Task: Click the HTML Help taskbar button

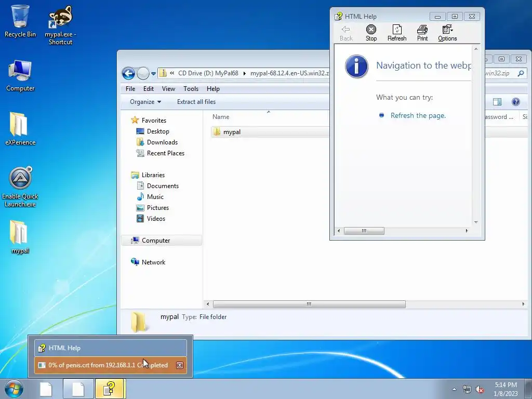Action: pos(110,389)
